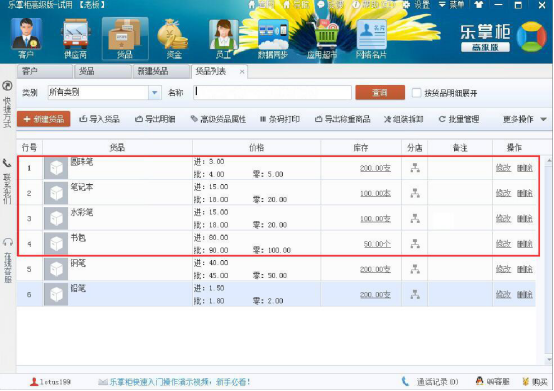The width and height of the screenshot is (554, 391).
Task: Expand the 所有类别 category dropdown
Action: coord(154,93)
